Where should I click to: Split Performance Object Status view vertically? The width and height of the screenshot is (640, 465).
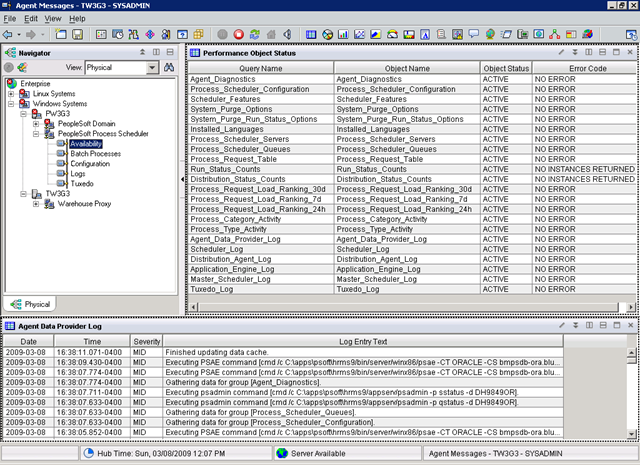tap(589, 52)
